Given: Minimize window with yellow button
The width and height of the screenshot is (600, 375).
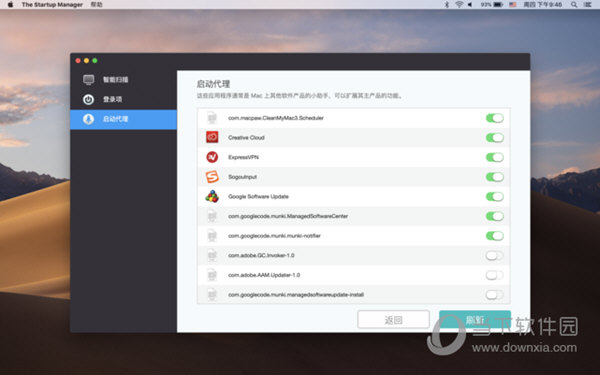Looking at the screenshot, I should 86,60.
